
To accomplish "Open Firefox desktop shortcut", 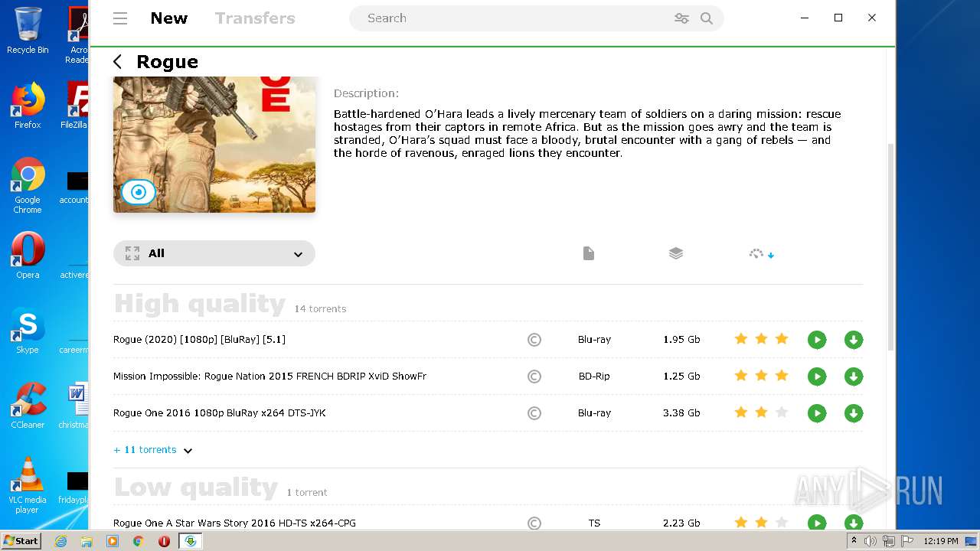I will (x=28, y=106).
